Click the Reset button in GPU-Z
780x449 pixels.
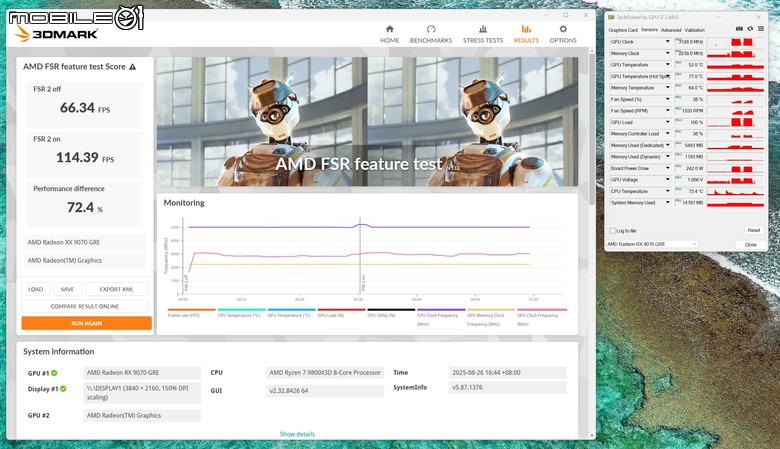tap(753, 230)
